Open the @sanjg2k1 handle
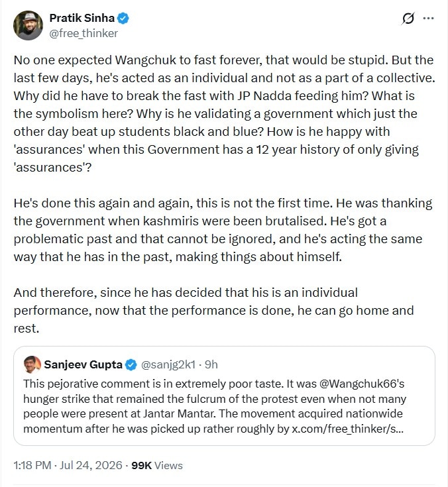The image size is (448, 487). click(168, 364)
